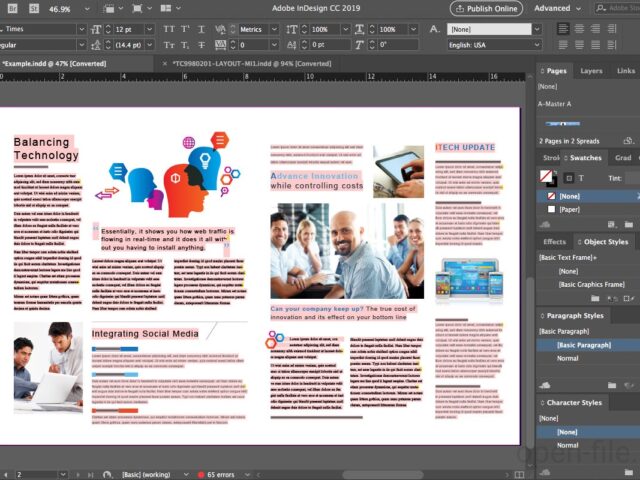
Task: Select Normal in Paragraph Styles panel
Action: pos(567,358)
